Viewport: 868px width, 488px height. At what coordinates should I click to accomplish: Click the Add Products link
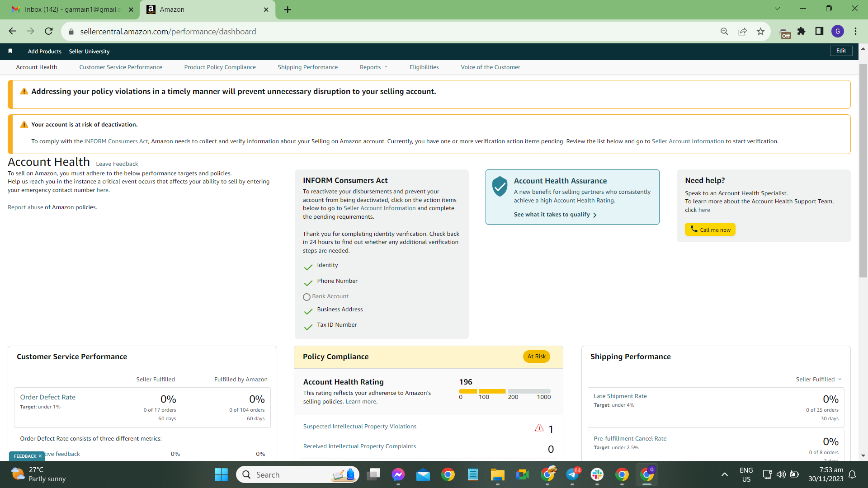coord(45,52)
